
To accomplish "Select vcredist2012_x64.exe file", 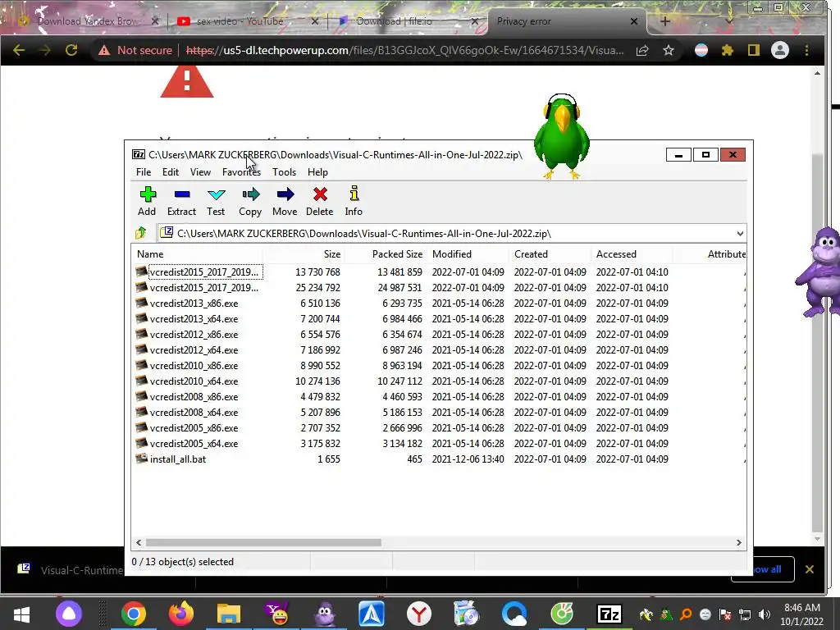I will coord(194,349).
